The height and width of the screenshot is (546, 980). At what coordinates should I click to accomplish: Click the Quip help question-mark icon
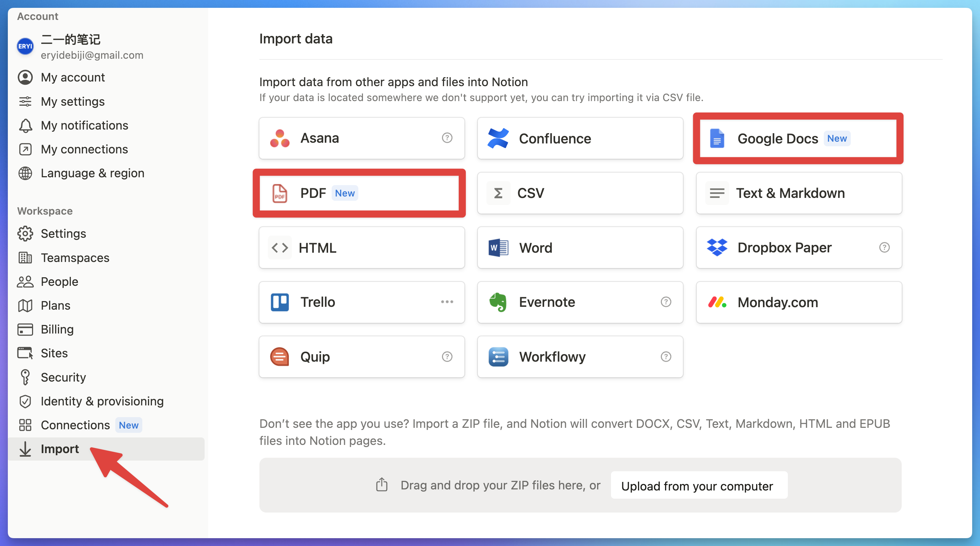(447, 357)
